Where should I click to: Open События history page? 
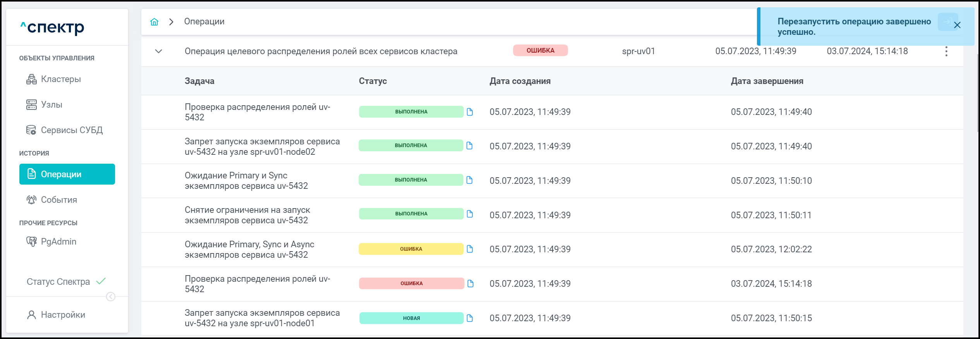pyautogui.click(x=59, y=200)
